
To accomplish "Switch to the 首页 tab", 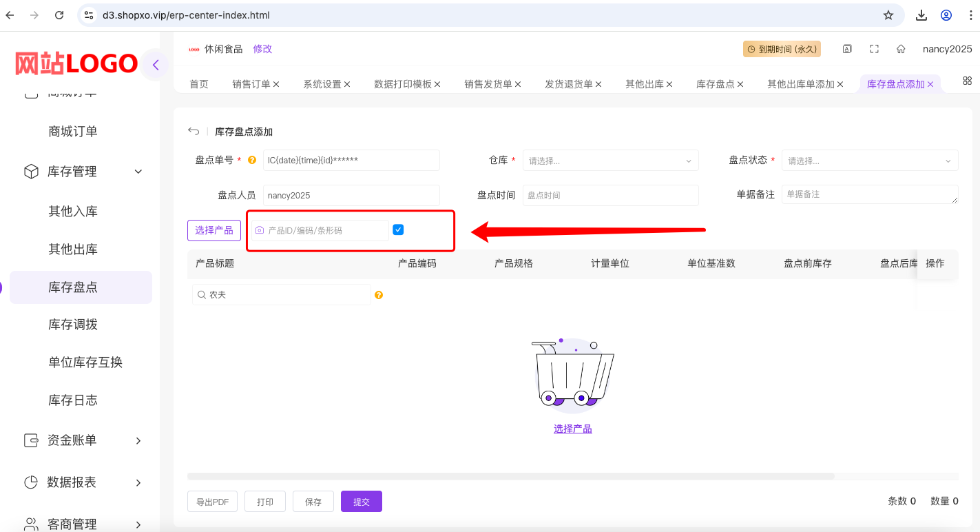I will (x=199, y=84).
